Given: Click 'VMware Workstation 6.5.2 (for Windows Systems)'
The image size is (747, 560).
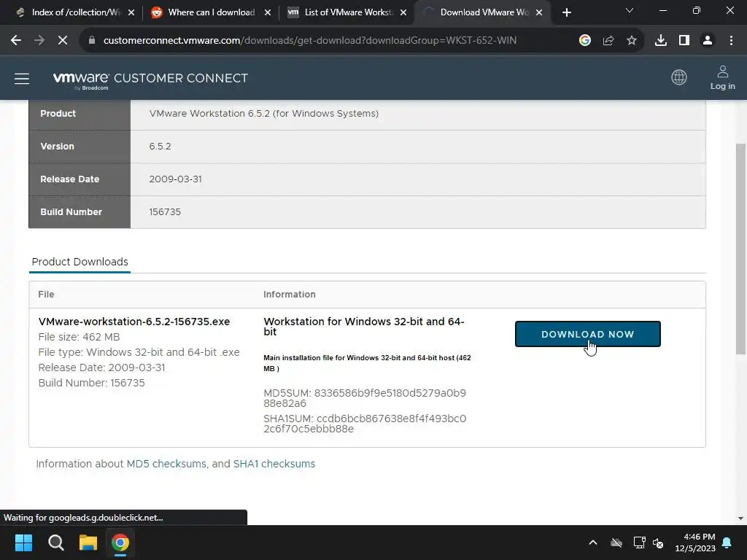Looking at the screenshot, I should click(263, 113).
